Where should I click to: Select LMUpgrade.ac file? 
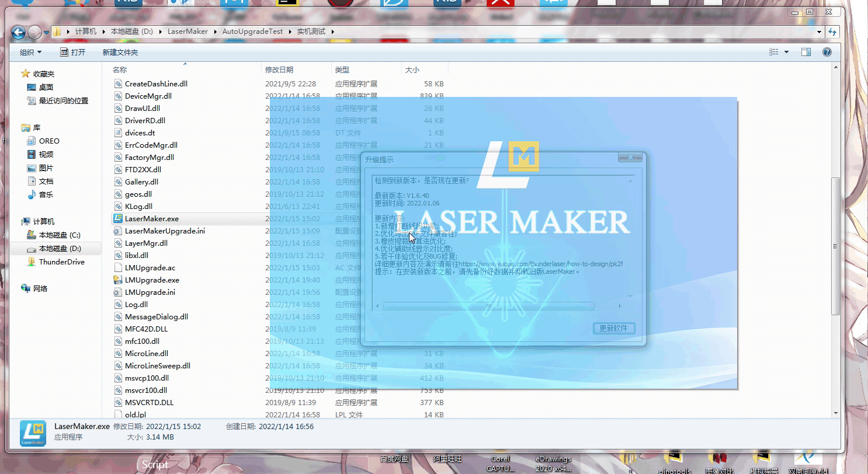coord(150,267)
